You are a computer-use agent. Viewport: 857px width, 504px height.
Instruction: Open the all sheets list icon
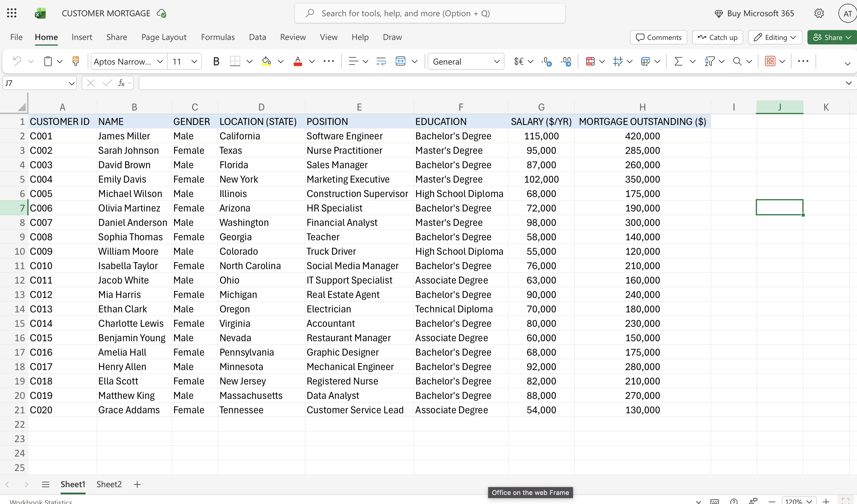point(46,484)
